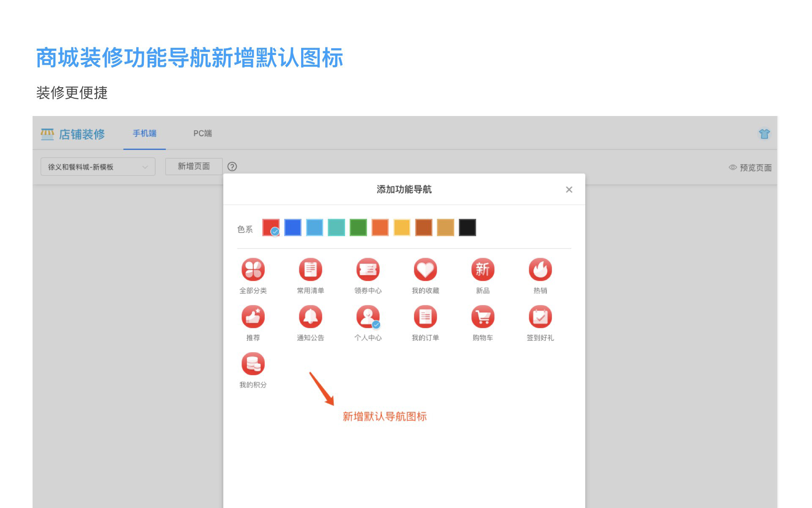Click the checked 个人中心 icon
The height and width of the screenshot is (508, 812).
pyautogui.click(x=368, y=317)
